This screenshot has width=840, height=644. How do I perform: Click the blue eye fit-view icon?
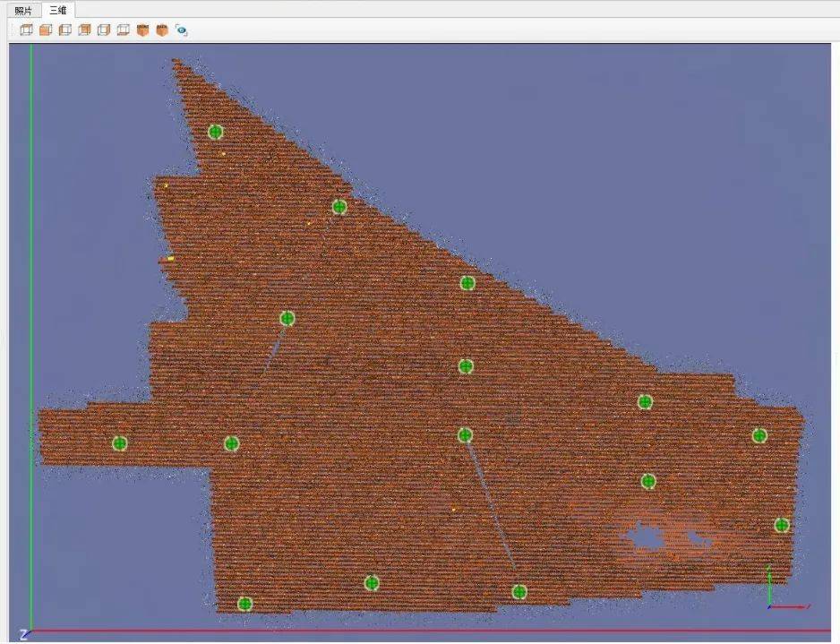pyautogui.click(x=182, y=30)
